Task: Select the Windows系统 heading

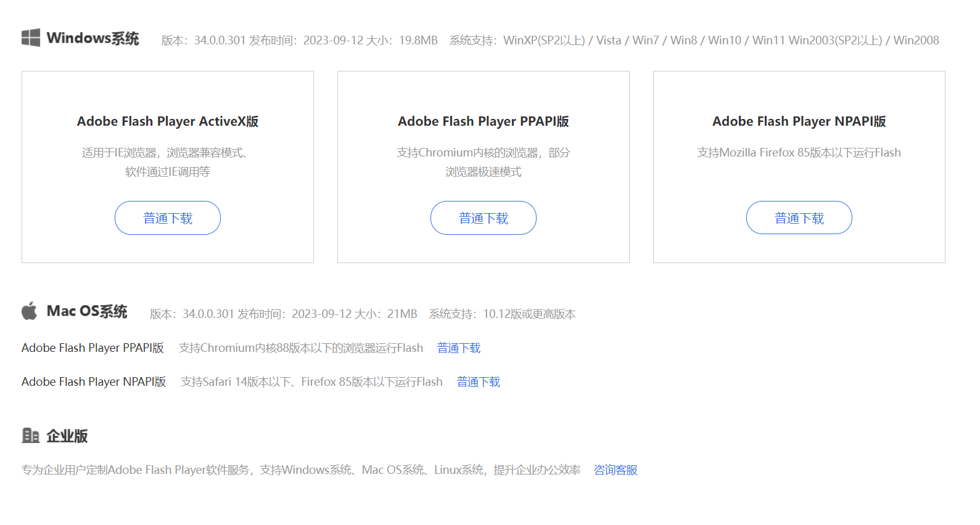Action: (93, 38)
